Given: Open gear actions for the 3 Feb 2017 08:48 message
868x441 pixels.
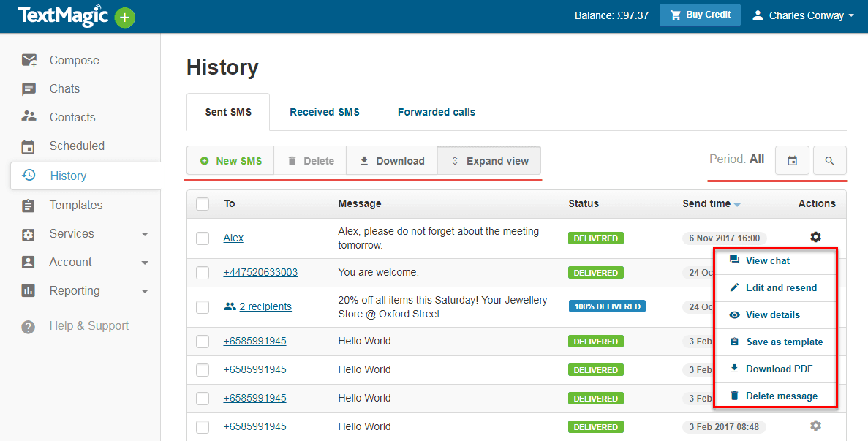Looking at the screenshot, I should pyautogui.click(x=815, y=426).
